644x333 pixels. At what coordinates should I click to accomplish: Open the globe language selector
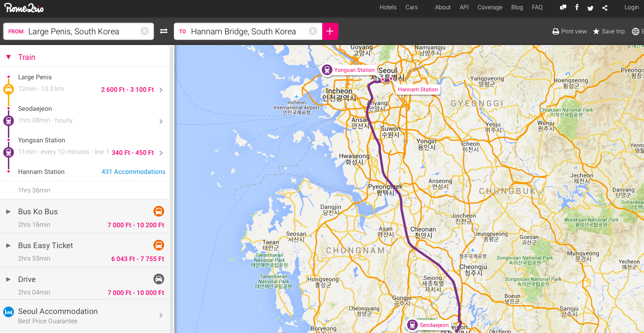(636, 32)
